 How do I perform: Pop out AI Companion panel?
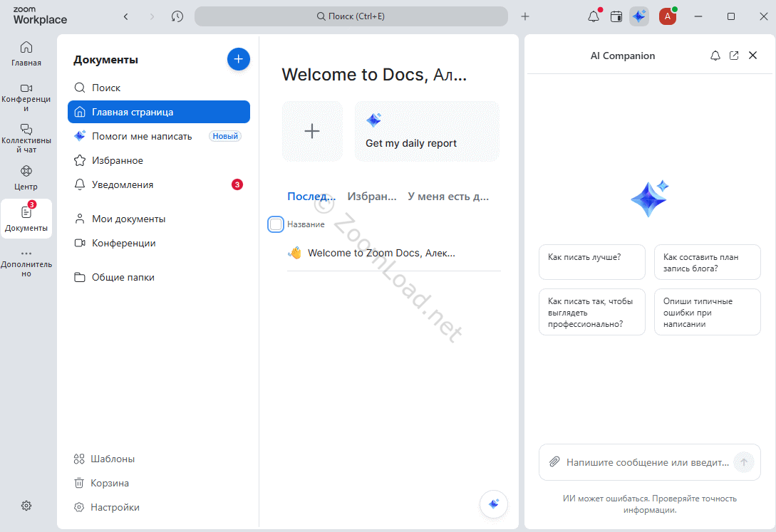pos(734,56)
